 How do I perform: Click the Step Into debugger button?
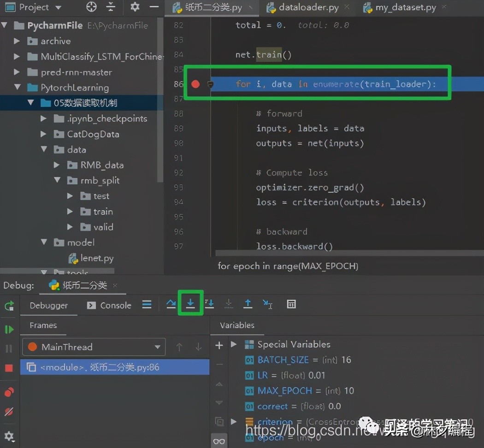point(190,304)
